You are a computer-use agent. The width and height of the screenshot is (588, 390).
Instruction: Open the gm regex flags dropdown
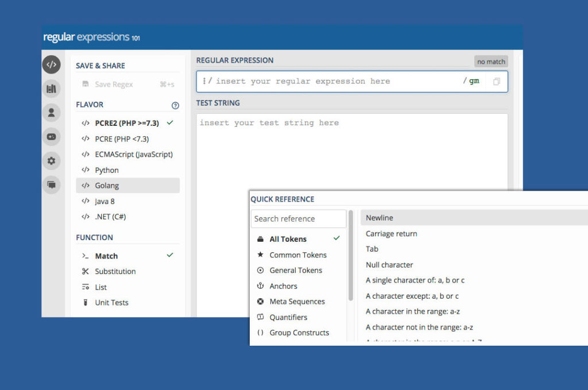pyautogui.click(x=474, y=82)
